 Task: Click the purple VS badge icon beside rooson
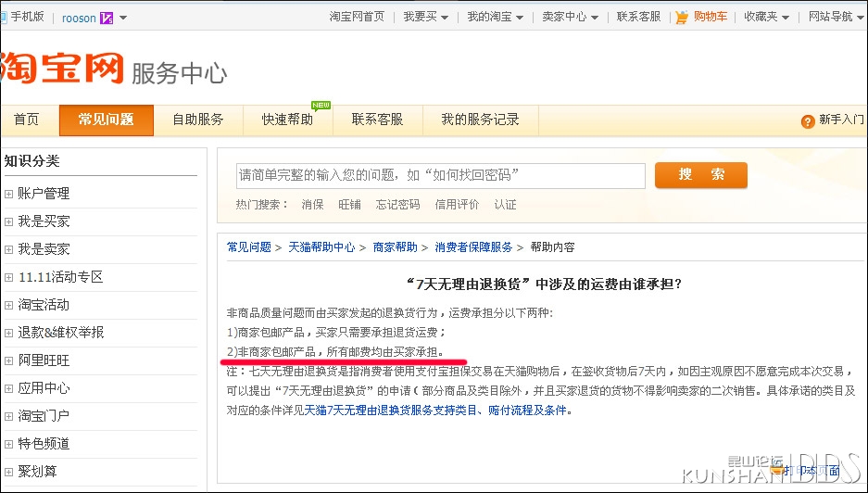(107, 18)
